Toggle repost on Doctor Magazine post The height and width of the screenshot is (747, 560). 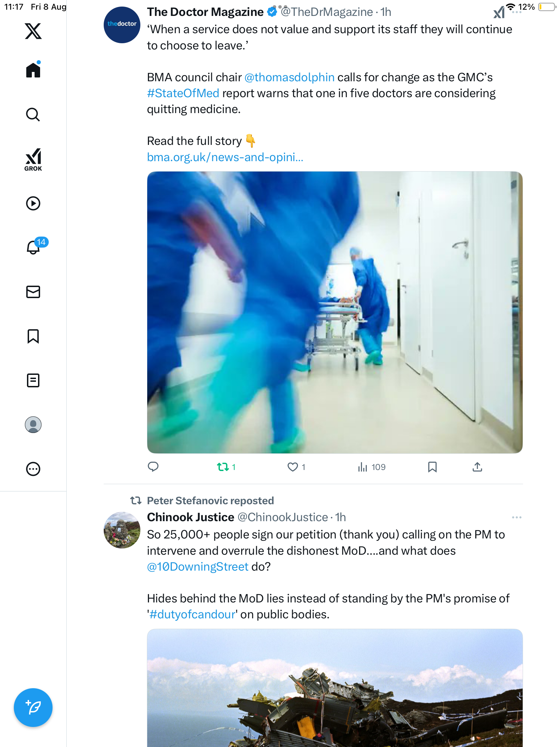(223, 467)
